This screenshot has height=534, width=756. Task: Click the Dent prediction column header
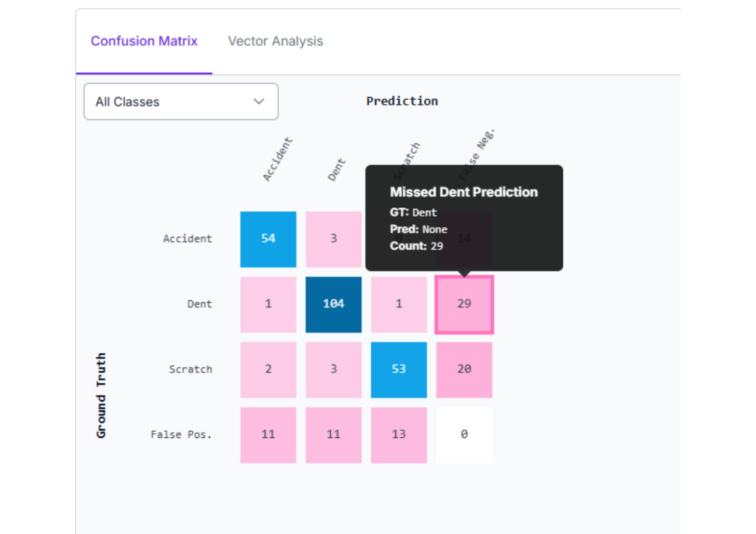(x=336, y=170)
